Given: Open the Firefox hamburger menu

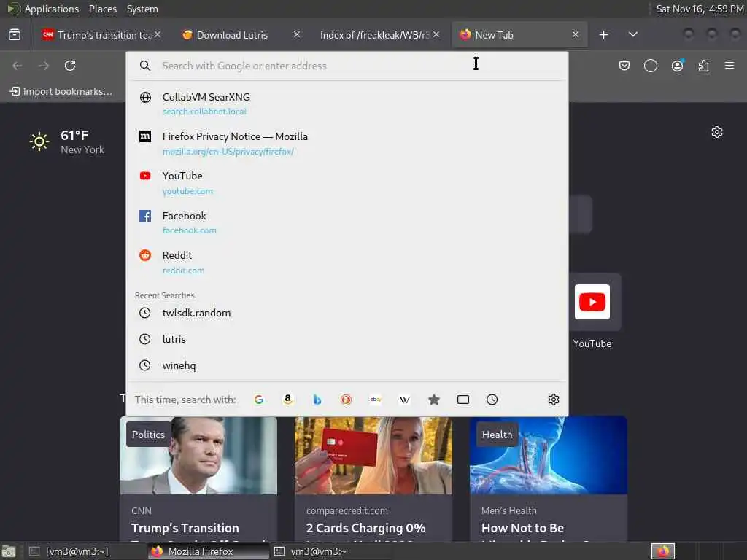Looking at the screenshot, I should point(729,65).
